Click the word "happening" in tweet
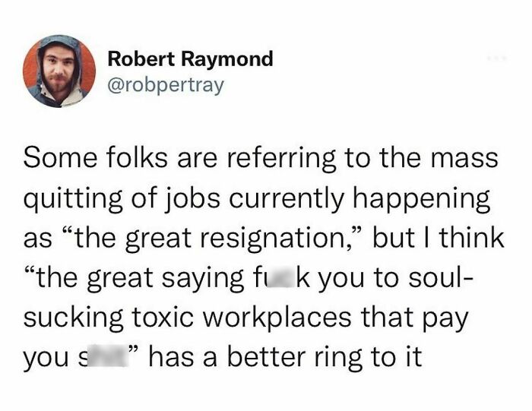Image resolution: width=532 pixels, height=411 pixels. (x=421, y=200)
